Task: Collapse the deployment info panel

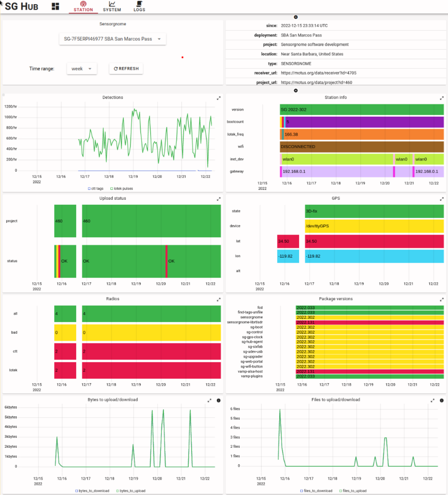Action: click(x=295, y=17)
